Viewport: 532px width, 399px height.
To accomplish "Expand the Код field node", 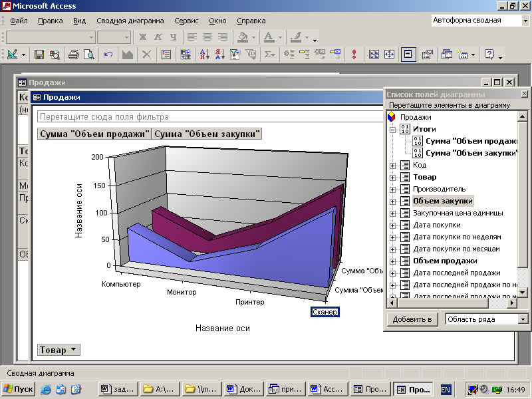I will (x=392, y=166).
